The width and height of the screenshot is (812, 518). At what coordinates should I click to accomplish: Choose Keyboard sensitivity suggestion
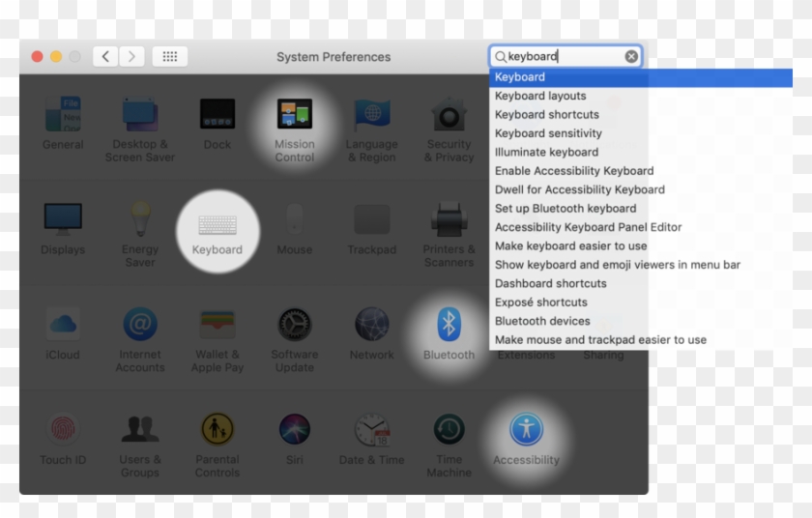pyautogui.click(x=641, y=133)
